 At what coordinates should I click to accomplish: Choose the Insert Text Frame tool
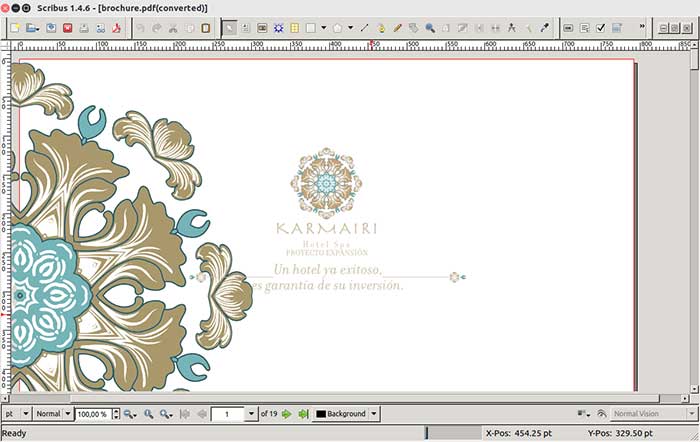pyautogui.click(x=246, y=28)
